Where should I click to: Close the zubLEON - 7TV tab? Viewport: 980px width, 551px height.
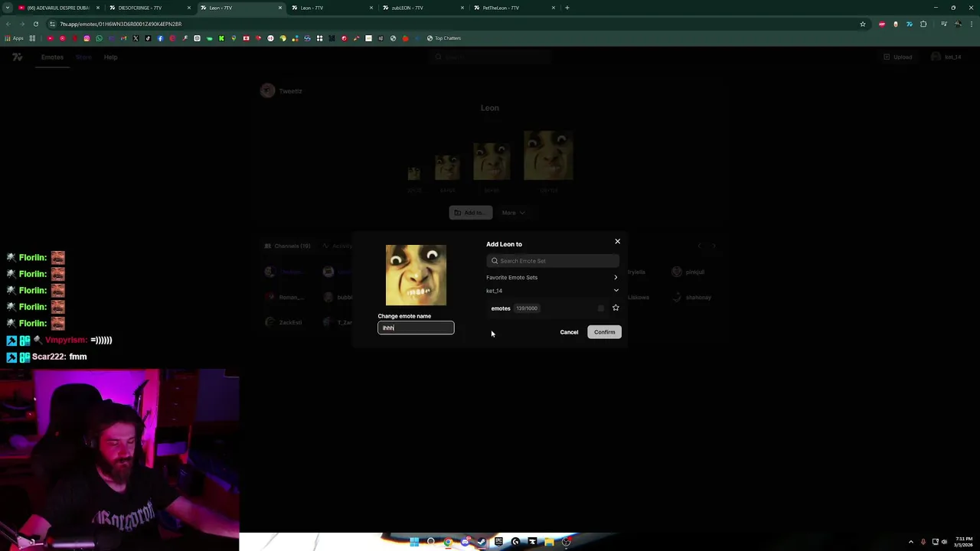(462, 8)
